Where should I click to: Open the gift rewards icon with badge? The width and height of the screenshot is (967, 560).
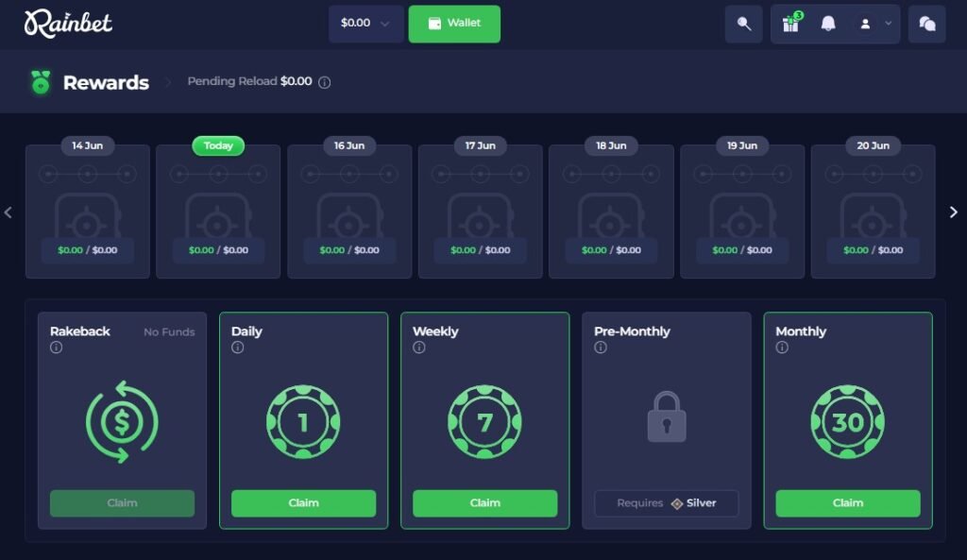pos(791,24)
